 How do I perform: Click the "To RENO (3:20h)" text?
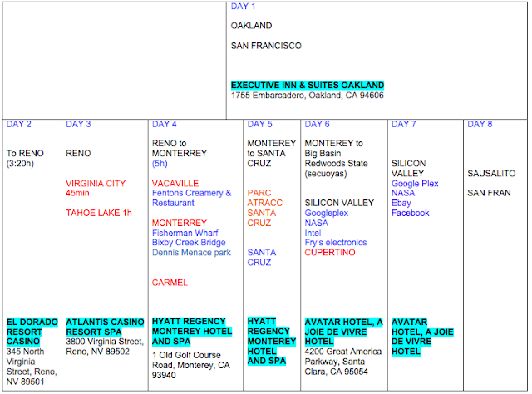[25, 159]
